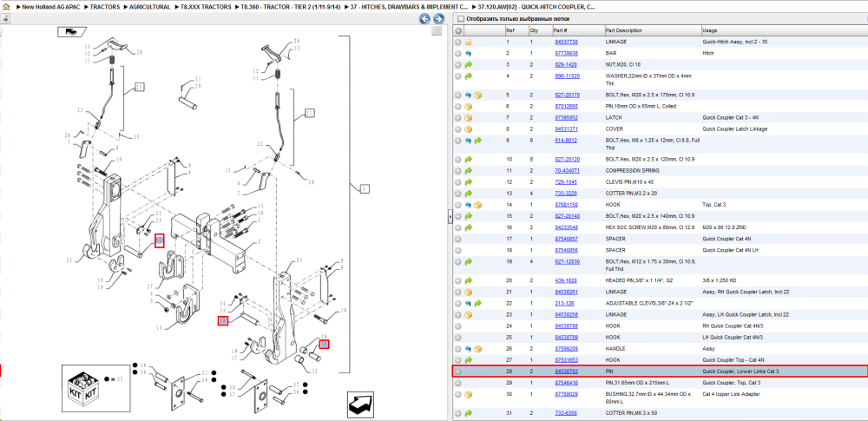Open part number 84538783 link

pos(566,372)
